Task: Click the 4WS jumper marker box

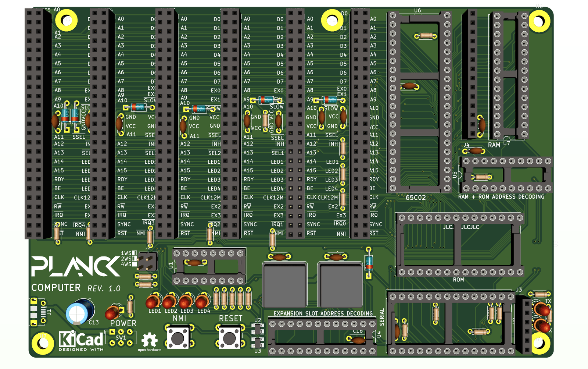Action: click(135, 264)
